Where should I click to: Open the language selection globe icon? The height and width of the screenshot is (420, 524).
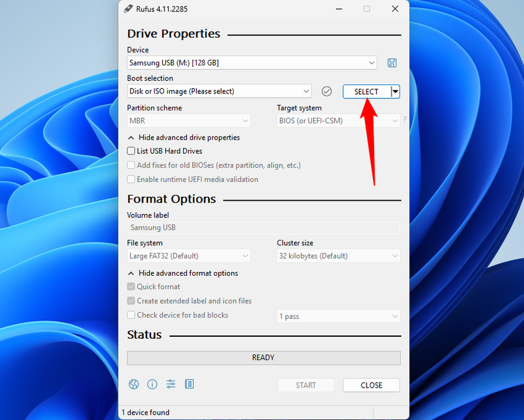point(133,384)
